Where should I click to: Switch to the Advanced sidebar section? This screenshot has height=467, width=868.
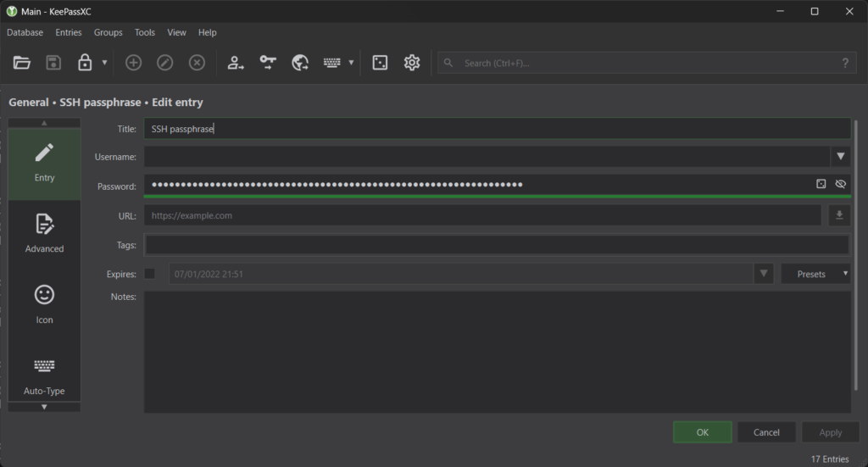point(44,235)
